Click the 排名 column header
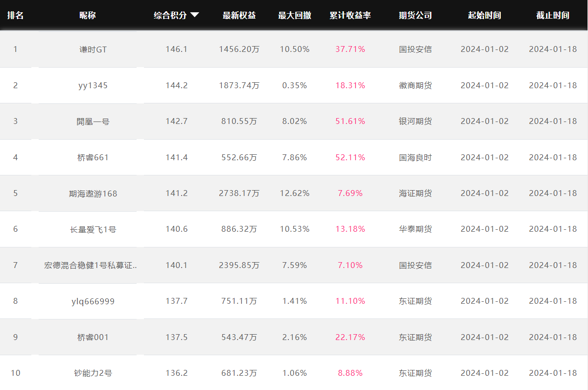Viewport: 588px width, 390px height. 15,15
